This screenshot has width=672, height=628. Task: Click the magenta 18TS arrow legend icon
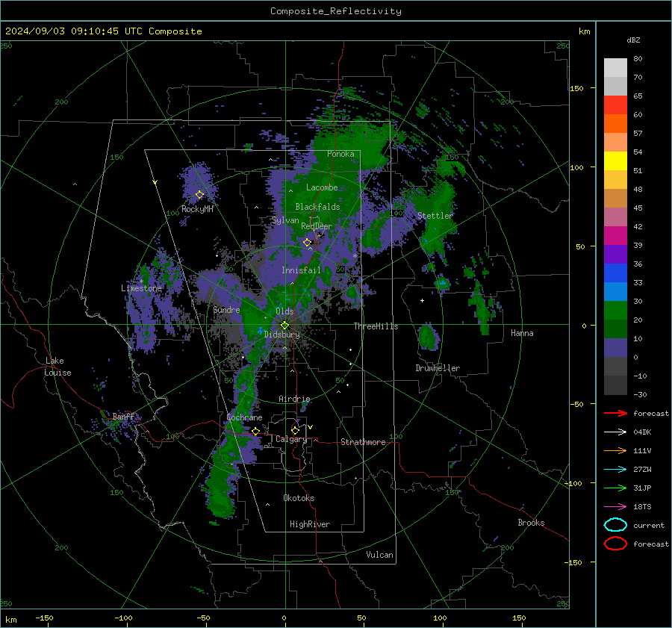tap(615, 506)
